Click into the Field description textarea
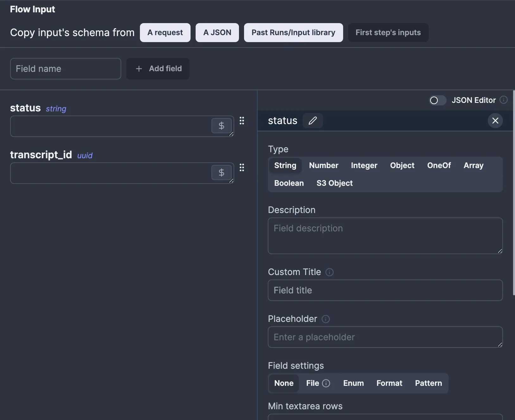 pyautogui.click(x=385, y=236)
